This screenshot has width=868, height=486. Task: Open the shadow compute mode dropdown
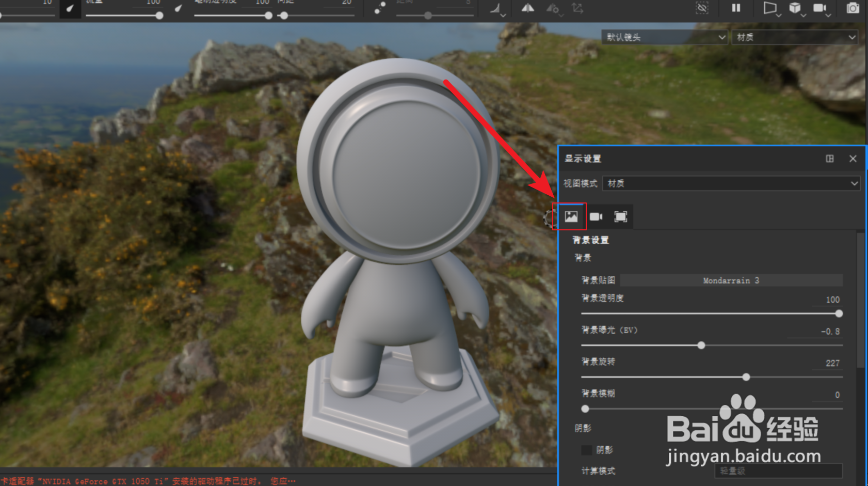778,471
